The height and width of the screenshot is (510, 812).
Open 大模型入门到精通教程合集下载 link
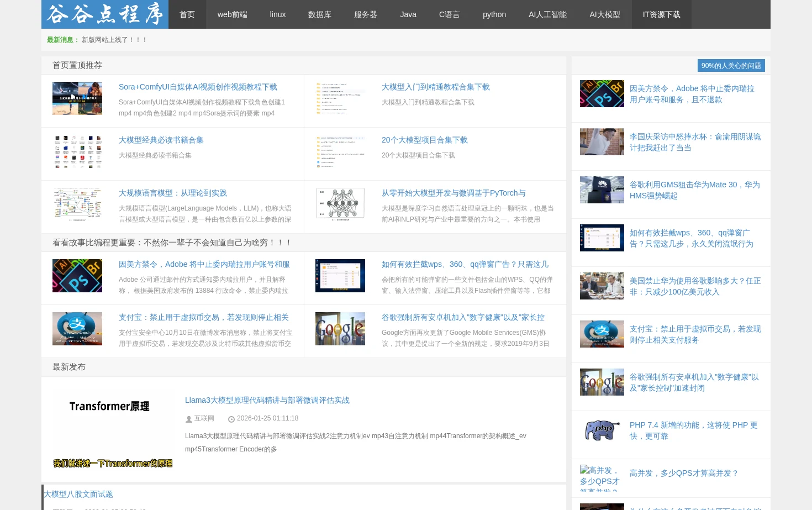pos(436,87)
